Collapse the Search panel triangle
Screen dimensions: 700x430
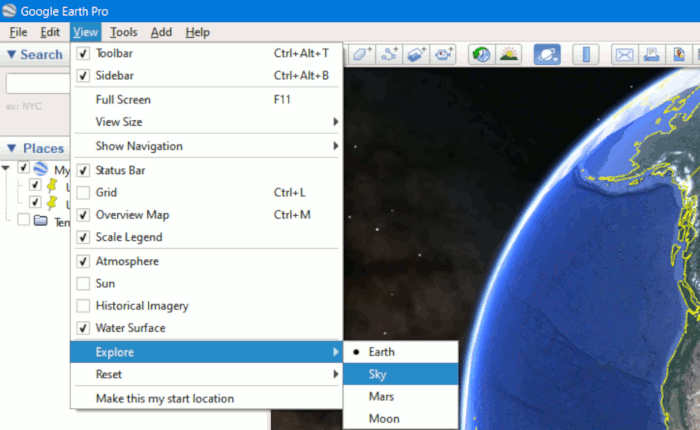(x=12, y=54)
